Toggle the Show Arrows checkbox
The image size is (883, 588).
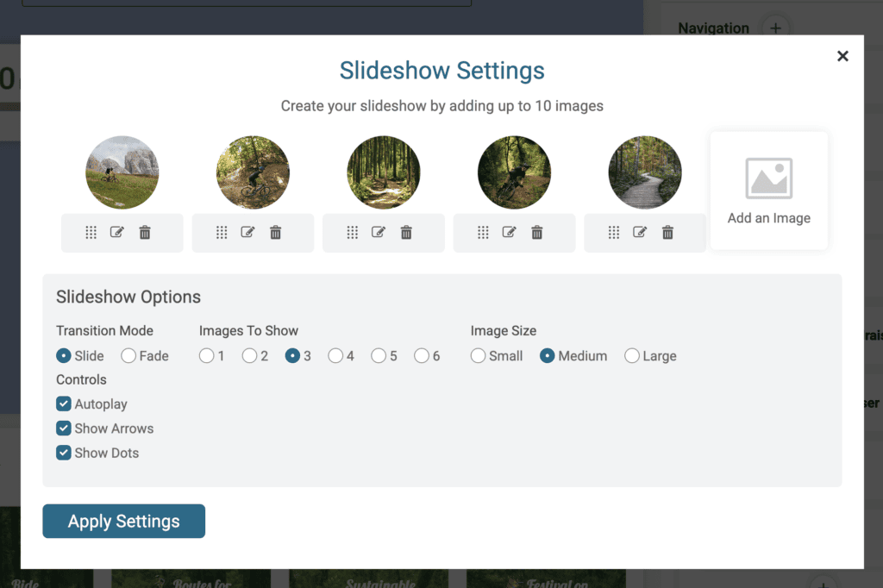(64, 428)
